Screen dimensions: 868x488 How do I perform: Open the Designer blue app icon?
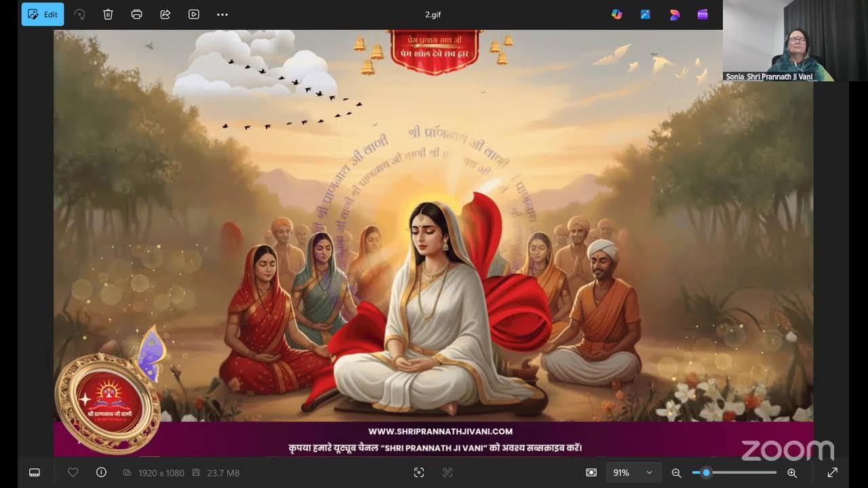646,14
